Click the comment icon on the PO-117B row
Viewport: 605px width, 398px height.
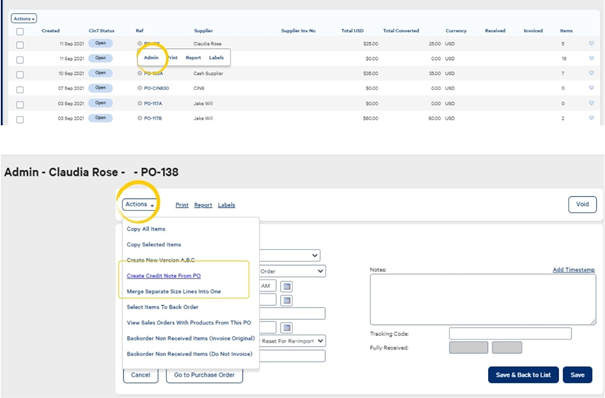(x=591, y=118)
